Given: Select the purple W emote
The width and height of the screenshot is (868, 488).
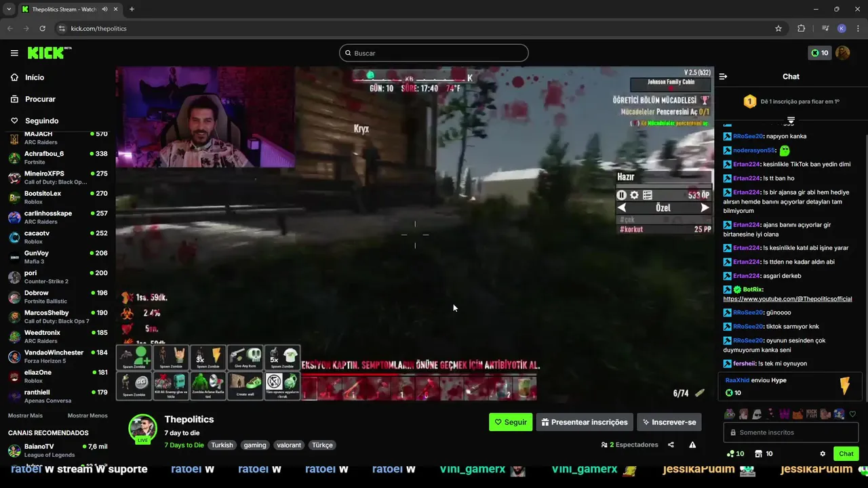Looking at the screenshot, I should click(785, 414).
